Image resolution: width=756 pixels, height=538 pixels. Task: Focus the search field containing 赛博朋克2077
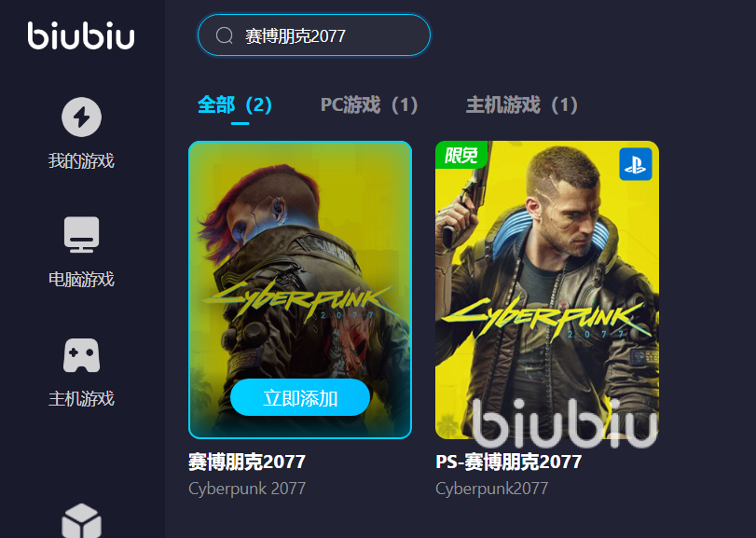coord(314,35)
